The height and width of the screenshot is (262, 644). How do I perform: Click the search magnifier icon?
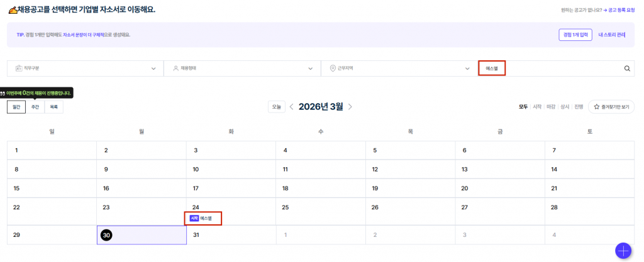[627, 68]
